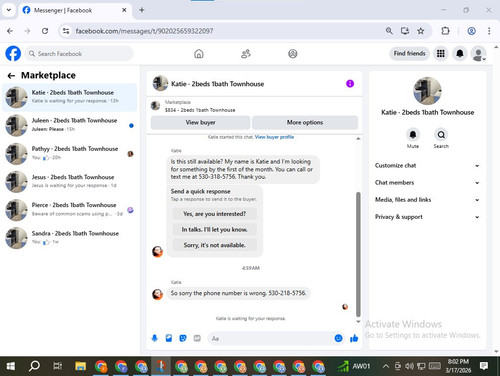Bookmark this page with the star icon
500x376 pixels.
point(421,31)
